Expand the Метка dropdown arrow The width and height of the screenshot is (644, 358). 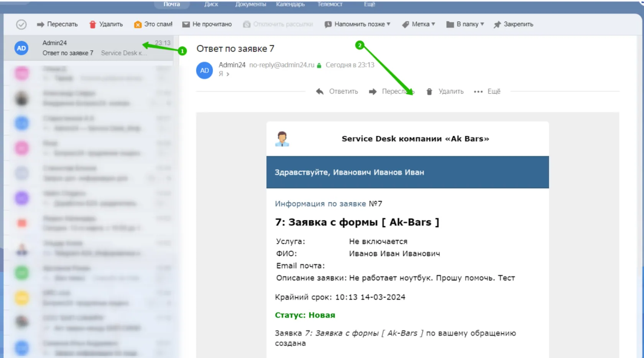(x=433, y=24)
